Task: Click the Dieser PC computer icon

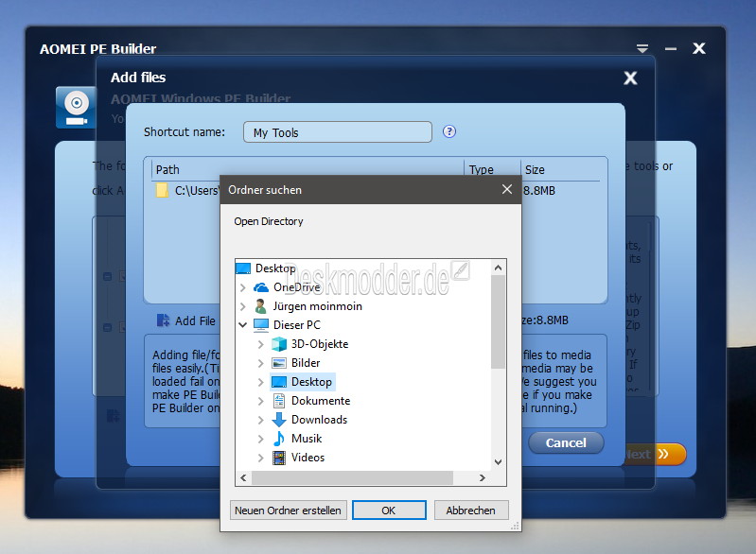Action: coord(261,325)
